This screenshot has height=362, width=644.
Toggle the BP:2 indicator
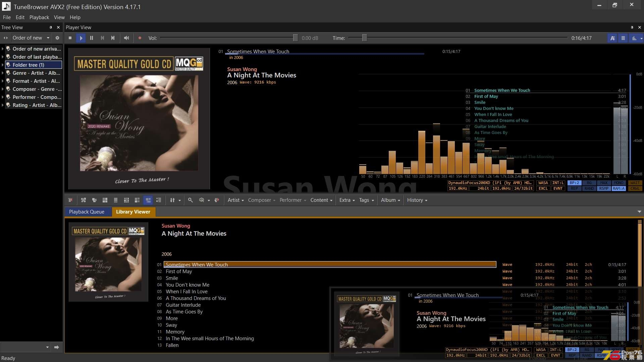tap(574, 183)
